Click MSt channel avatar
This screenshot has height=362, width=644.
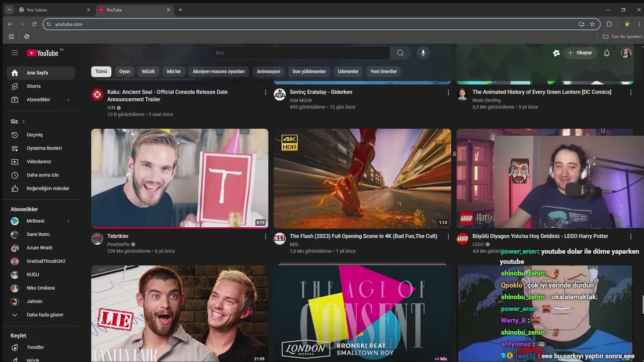pos(280,238)
